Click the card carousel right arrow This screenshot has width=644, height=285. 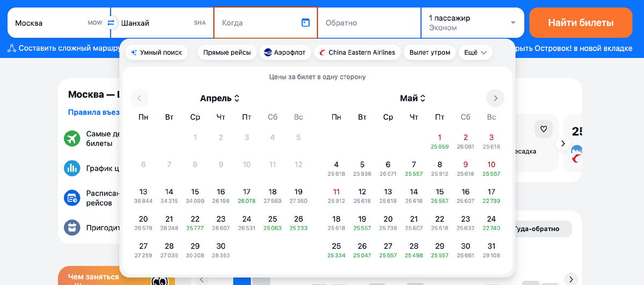pyautogui.click(x=563, y=143)
